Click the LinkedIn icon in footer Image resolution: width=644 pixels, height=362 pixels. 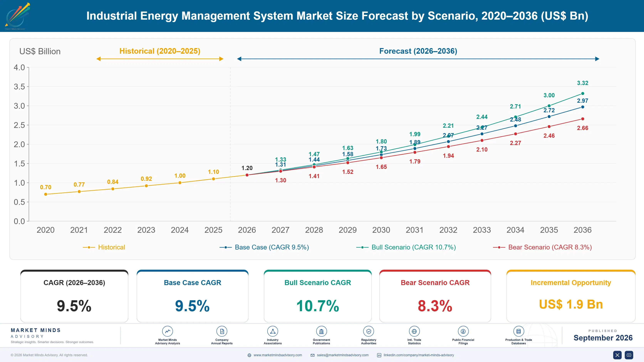point(379,355)
